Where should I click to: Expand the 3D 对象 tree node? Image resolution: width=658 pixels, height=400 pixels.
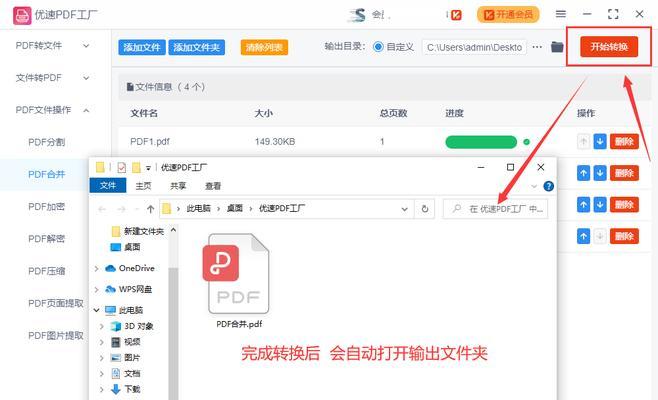[102, 326]
